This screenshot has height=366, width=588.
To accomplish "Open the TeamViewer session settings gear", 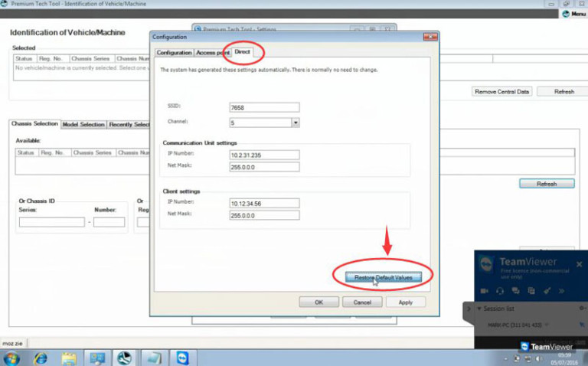I will (580, 309).
